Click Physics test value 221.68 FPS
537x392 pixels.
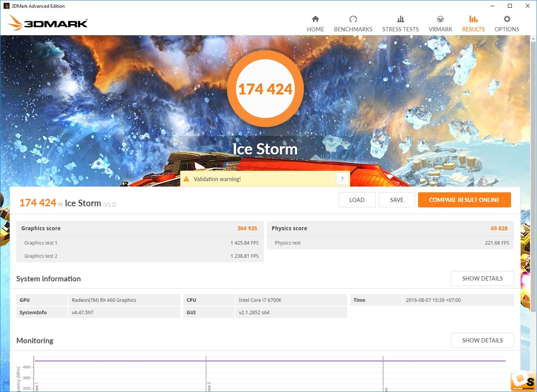click(497, 243)
